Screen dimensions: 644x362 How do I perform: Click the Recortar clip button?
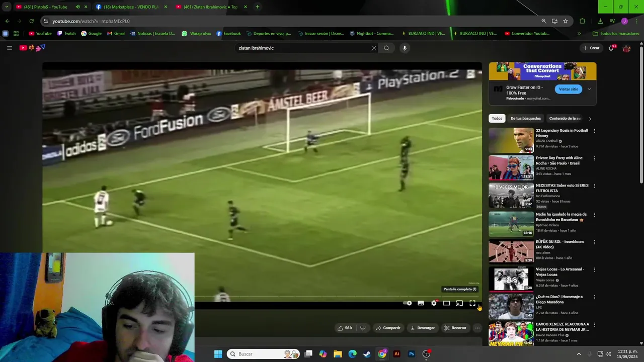click(x=455, y=328)
